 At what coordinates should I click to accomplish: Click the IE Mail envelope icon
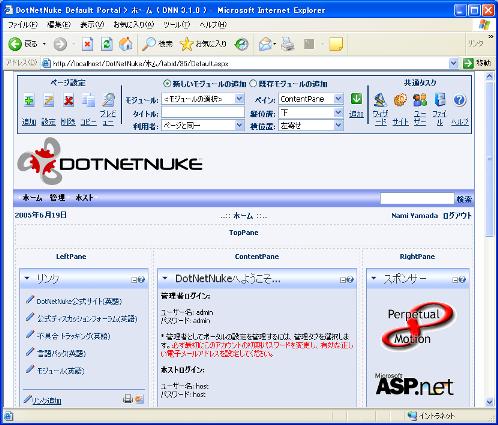[x=266, y=44]
